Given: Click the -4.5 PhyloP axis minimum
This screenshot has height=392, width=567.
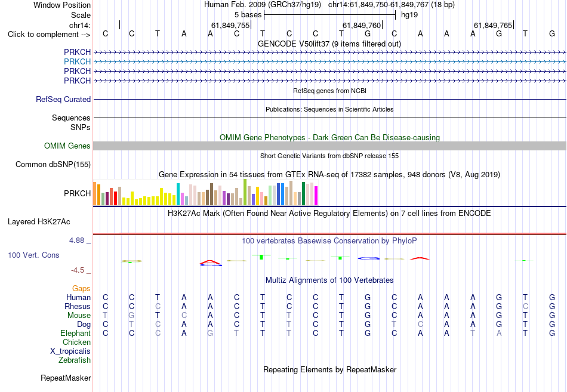Looking at the screenshot, I should (x=78, y=270).
